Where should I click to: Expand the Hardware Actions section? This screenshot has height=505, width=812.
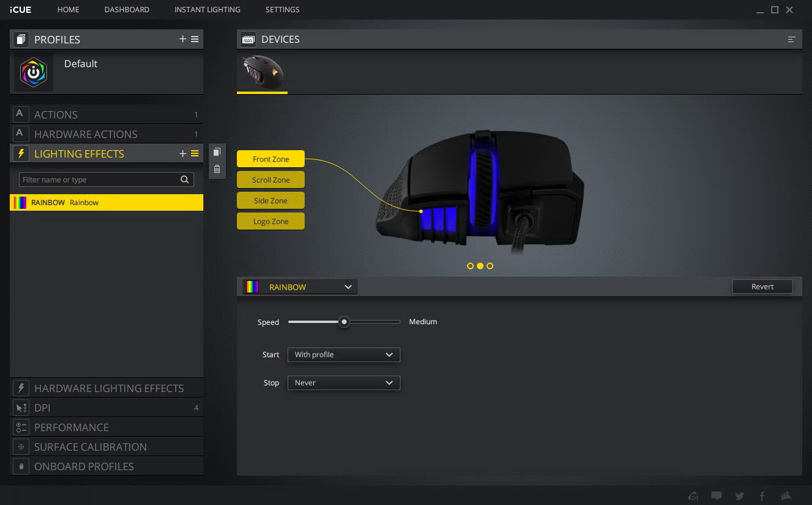point(106,134)
